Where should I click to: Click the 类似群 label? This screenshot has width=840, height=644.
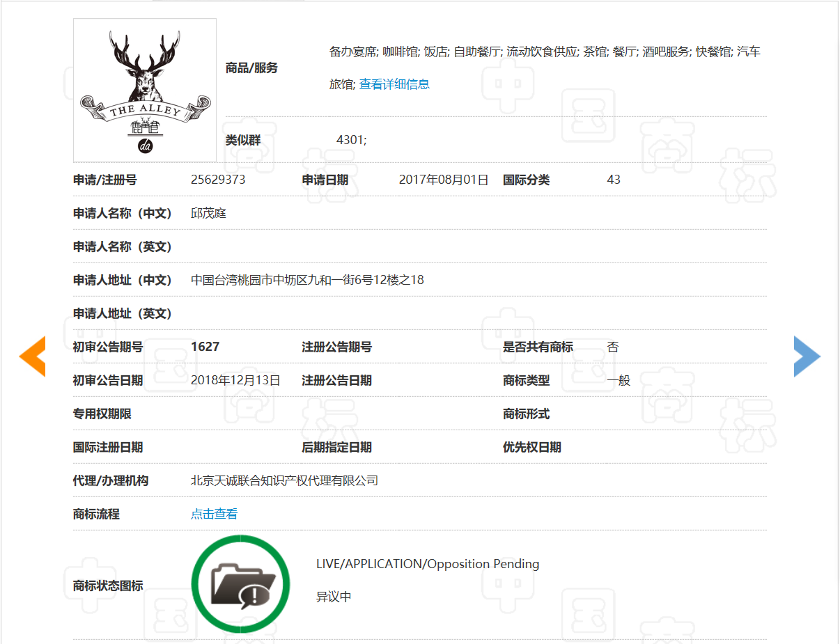tap(243, 140)
